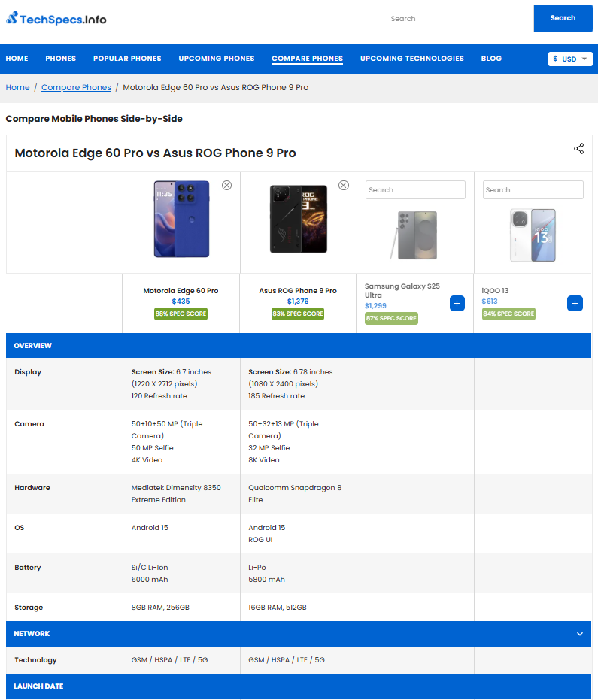Click the blue Search button
Screen dimensions: 598x700
[x=563, y=18]
